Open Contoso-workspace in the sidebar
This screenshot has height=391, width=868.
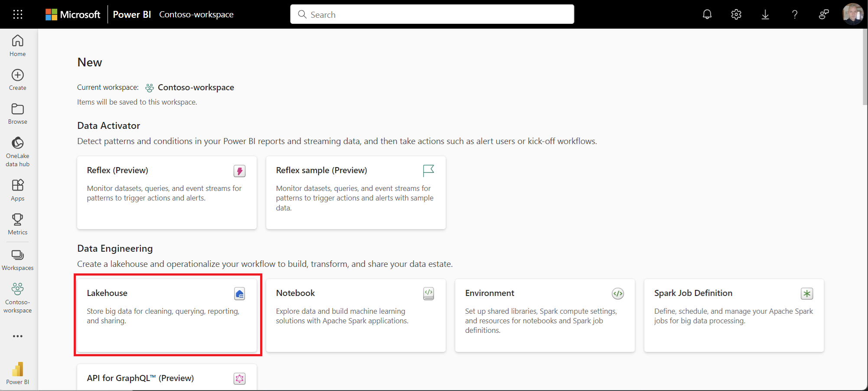[x=18, y=298]
